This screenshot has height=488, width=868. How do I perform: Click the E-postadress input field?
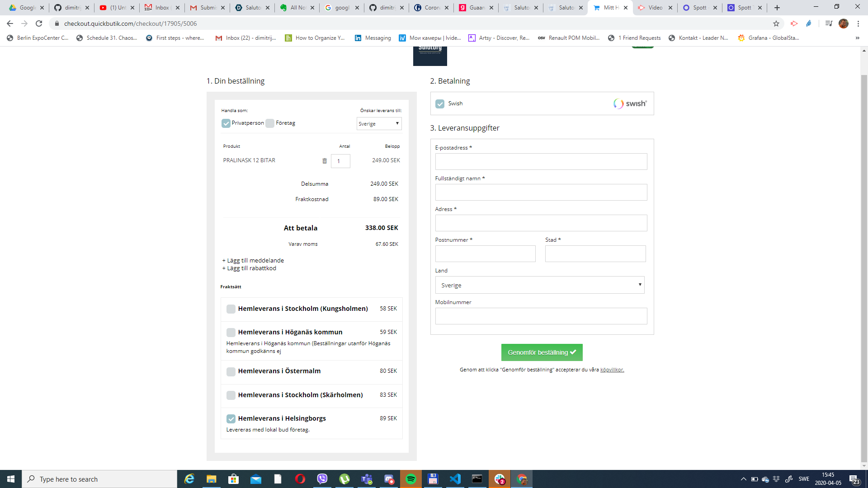[541, 162]
